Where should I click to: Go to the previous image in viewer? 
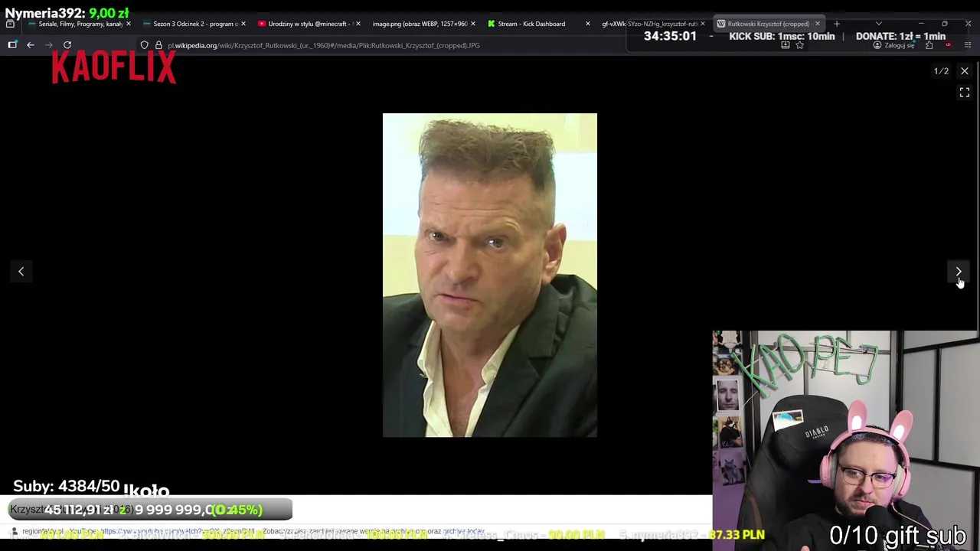(x=21, y=272)
